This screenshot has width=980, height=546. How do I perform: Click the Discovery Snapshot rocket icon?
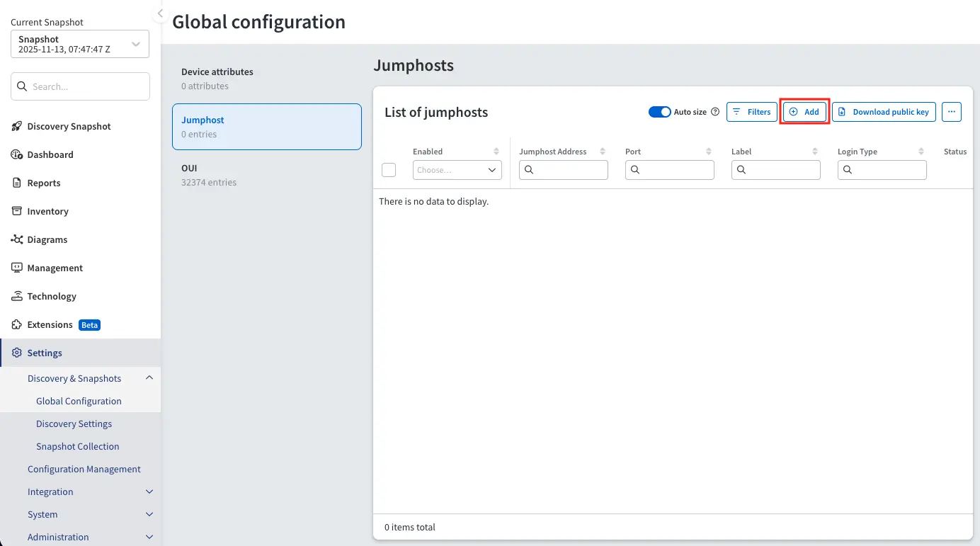pos(17,126)
